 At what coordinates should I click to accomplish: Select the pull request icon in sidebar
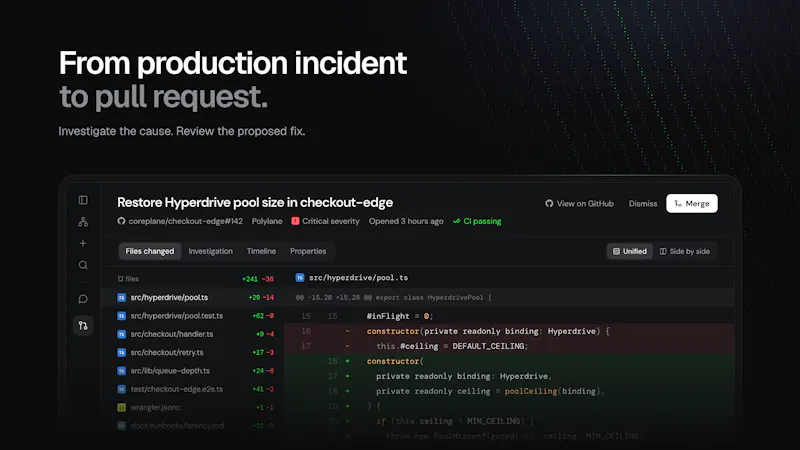83,326
